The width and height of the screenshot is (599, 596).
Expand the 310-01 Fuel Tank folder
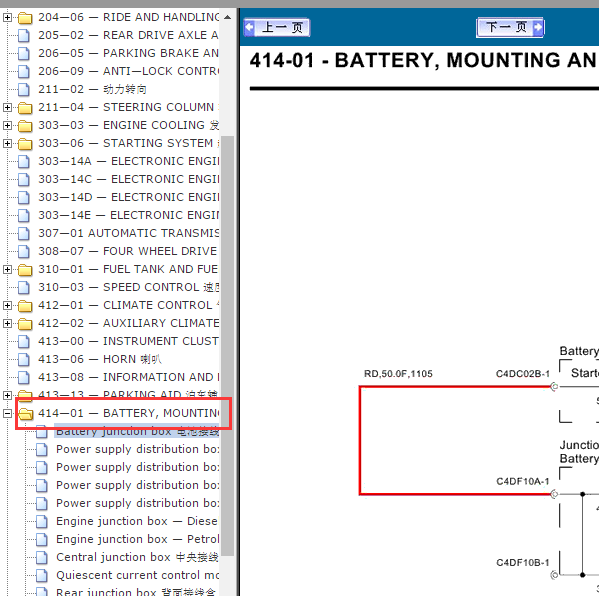pyautogui.click(x=7, y=269)
